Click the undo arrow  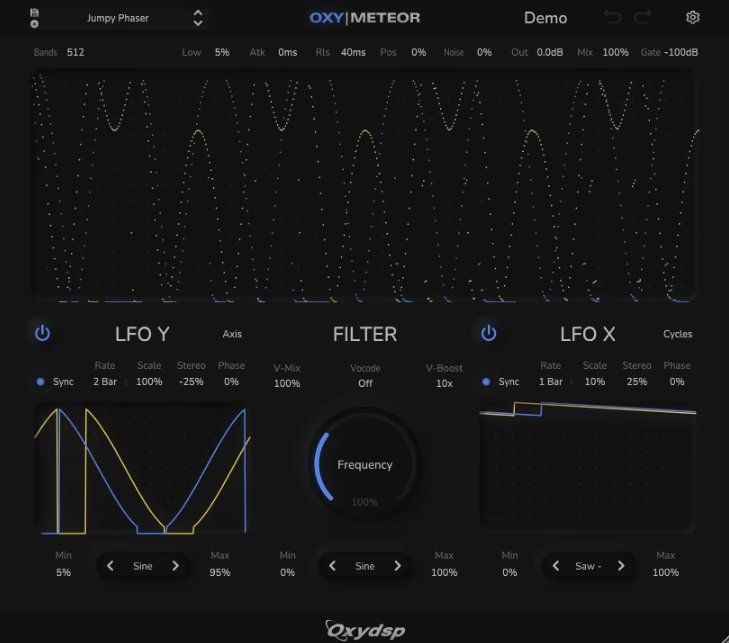612,17
